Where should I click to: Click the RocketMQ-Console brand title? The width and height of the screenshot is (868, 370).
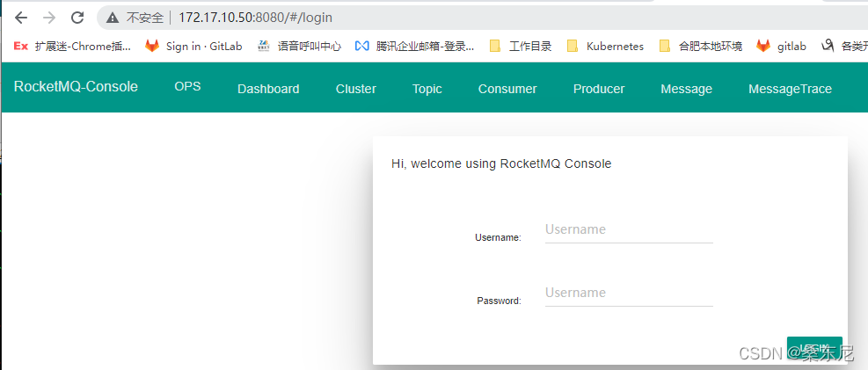76,87
